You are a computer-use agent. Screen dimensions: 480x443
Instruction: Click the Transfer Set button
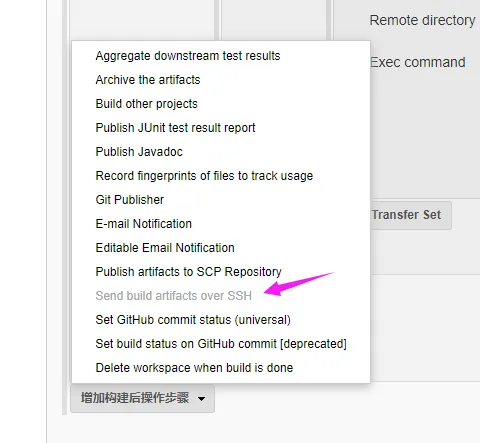click(411, 215)
